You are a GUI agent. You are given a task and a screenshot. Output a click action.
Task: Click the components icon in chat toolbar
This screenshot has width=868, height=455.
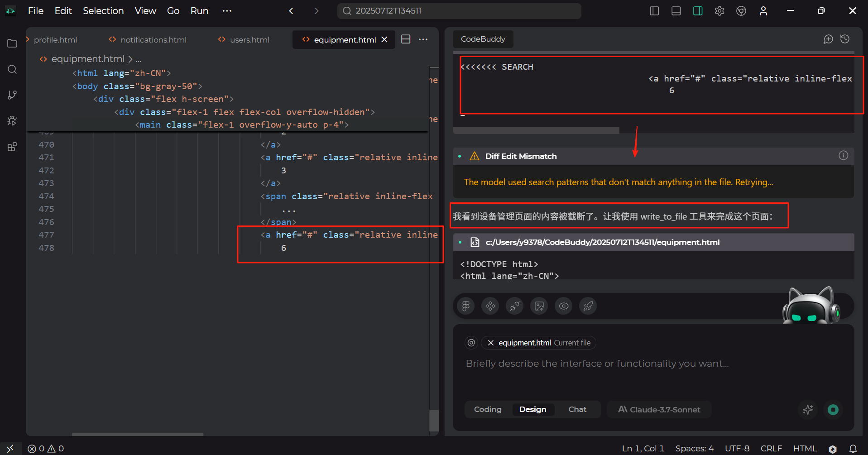coord(490,306)
